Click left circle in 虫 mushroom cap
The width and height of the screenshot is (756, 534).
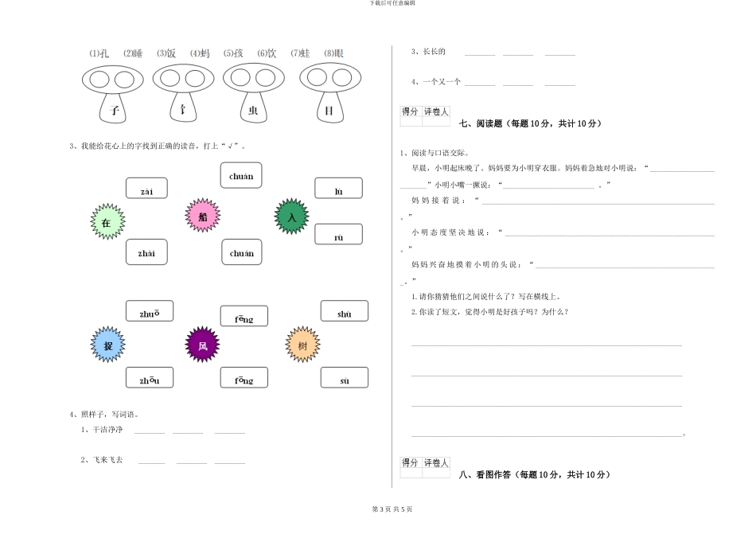pyautogui.click(x=240, y=77)
